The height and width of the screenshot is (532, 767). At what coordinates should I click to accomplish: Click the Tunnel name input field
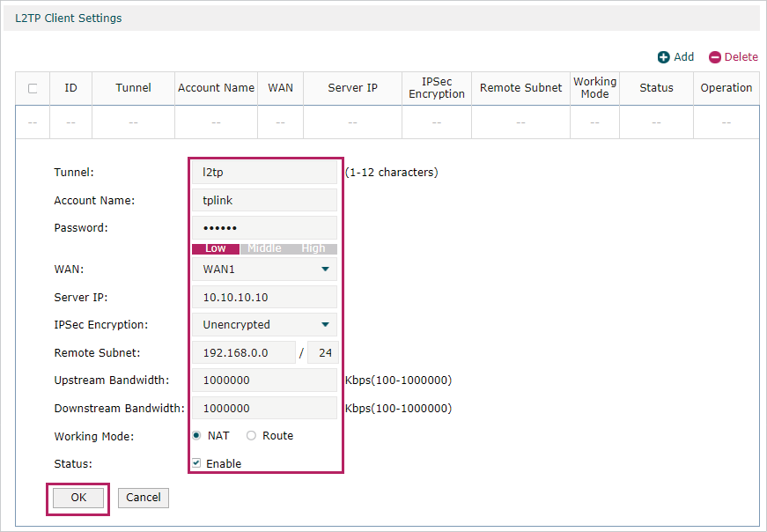coord(264,173)
